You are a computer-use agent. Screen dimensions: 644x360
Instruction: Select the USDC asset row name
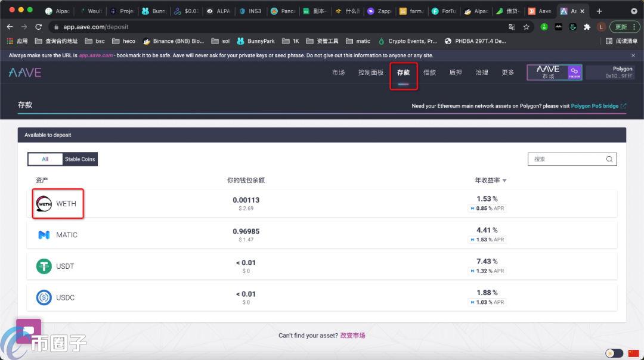[66, 297]
